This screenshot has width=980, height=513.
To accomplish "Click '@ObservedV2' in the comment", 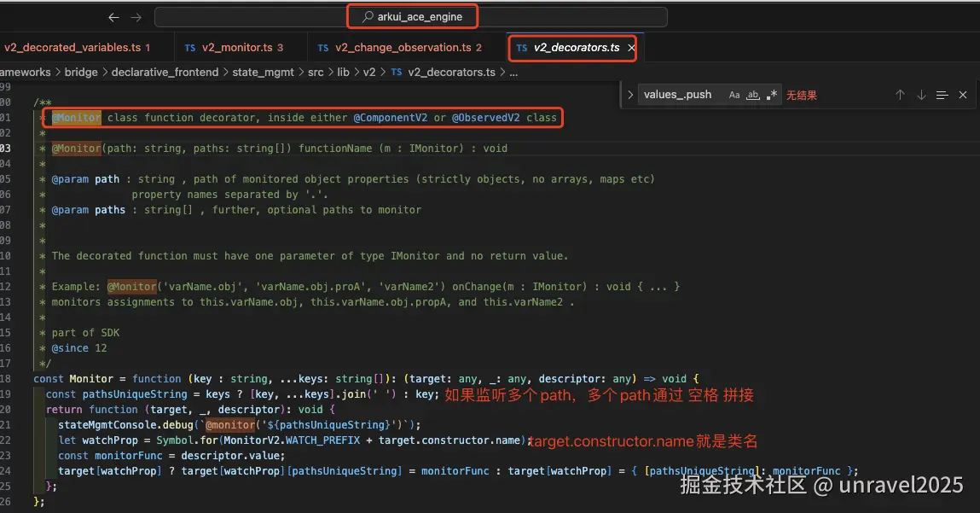I will pos(485,118).
